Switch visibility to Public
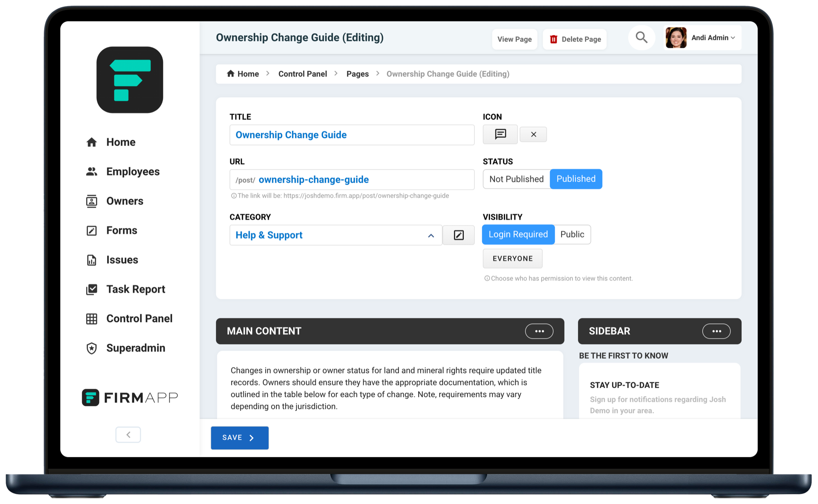 point(572,234)
